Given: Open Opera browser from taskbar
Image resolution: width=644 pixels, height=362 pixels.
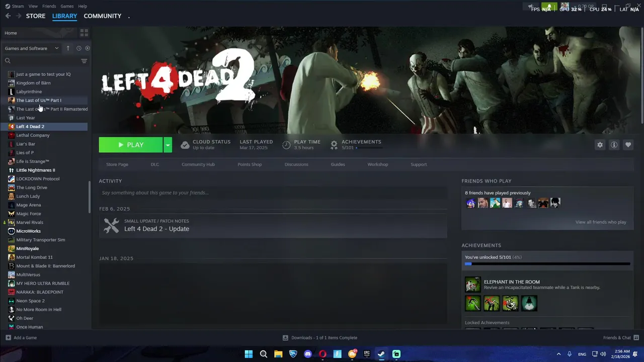Looking at the screenshot, I should point(323,354).
